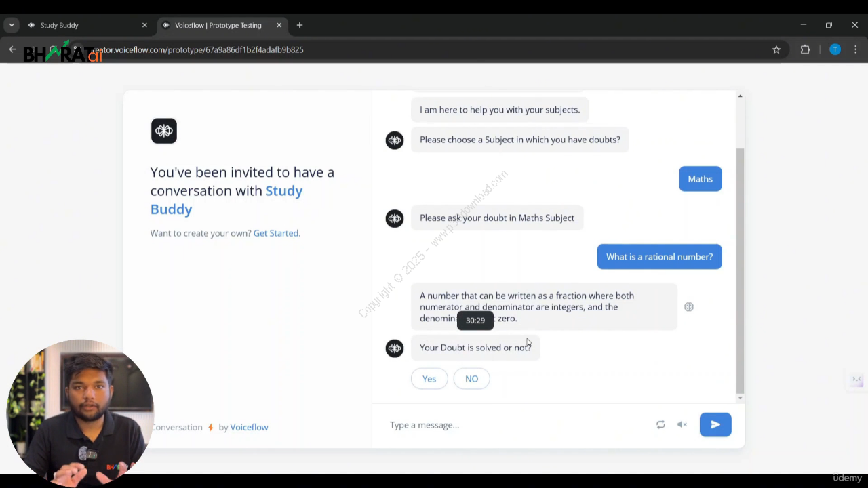The height and width of the screenshot is (488, 868).
Task: Go back with the browser back arrow
Action: [x=12, y=49]
